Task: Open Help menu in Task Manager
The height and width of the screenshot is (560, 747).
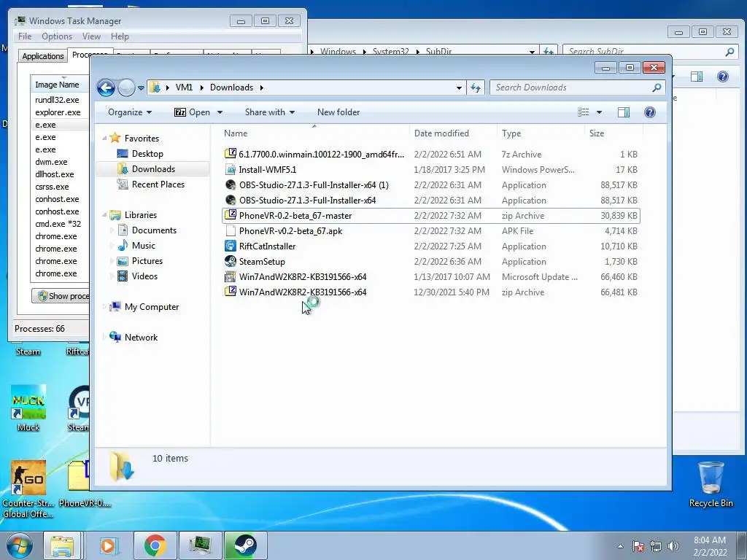Action: tap(120, 36)
